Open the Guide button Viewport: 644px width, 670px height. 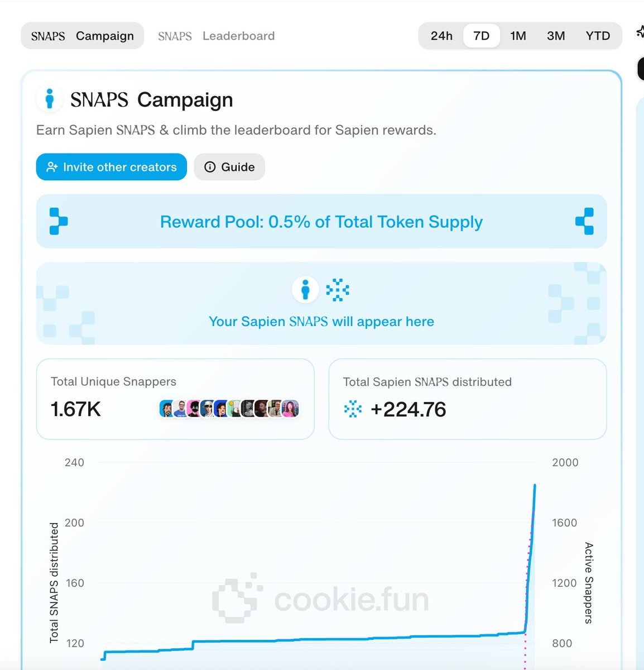tap(229, 167)
